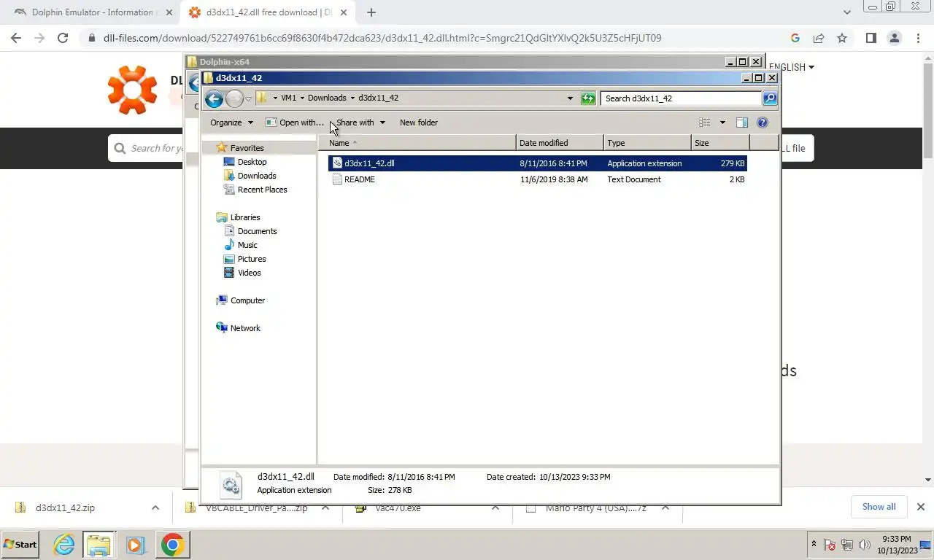Show hidden system tray icons
This screenshot has width=934, height=560.
pos(814,544)
